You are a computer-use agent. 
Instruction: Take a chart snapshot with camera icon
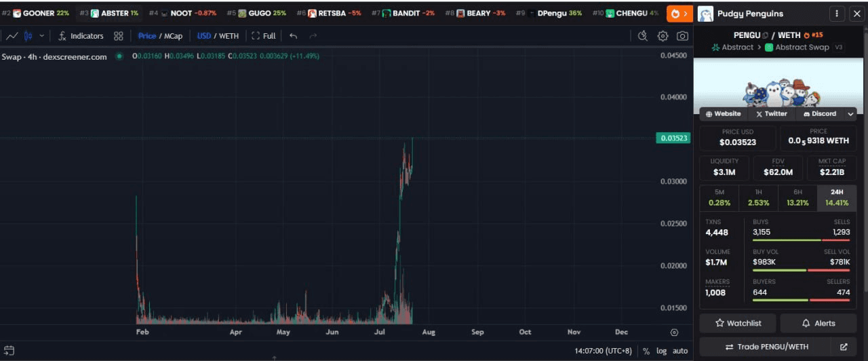click(682, 36)
